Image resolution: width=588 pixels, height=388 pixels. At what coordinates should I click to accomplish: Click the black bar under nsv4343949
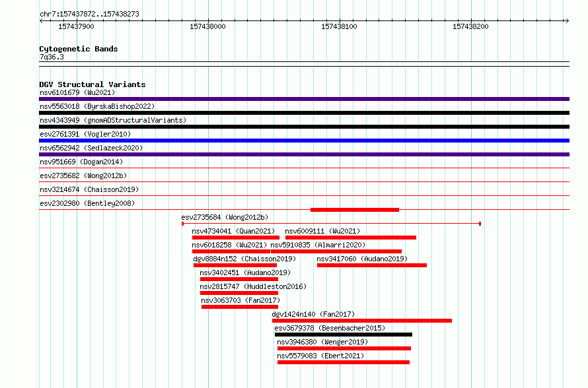(x=304, y=127)
